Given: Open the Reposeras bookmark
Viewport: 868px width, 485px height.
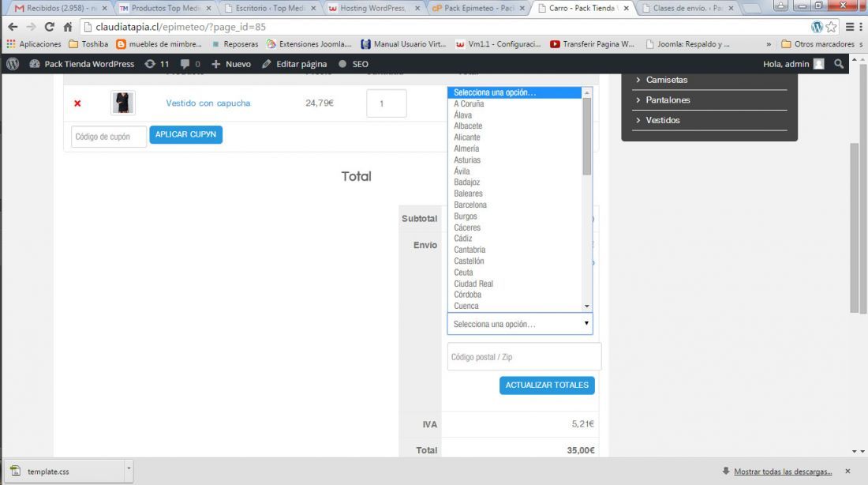Looking at the screenshot, I should pyautogui.click(x=234, y=43).
